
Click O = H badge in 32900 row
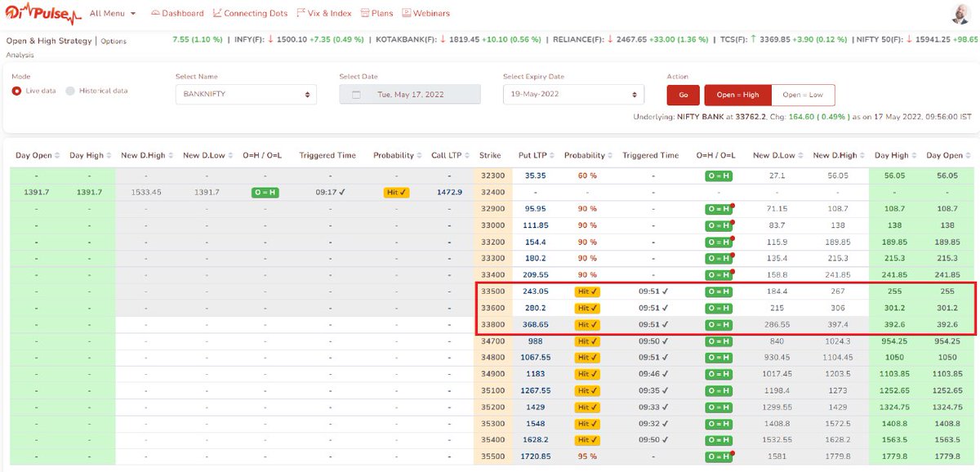[x=719, y=208]
